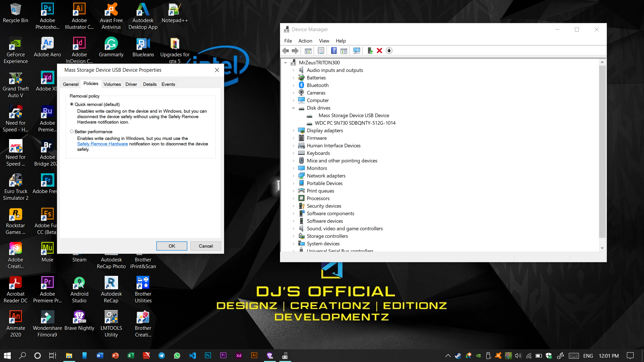This screenshot has height=362, width=644.
Task: Click the red X Uninstall device icon
Action: tap(379, 51)
